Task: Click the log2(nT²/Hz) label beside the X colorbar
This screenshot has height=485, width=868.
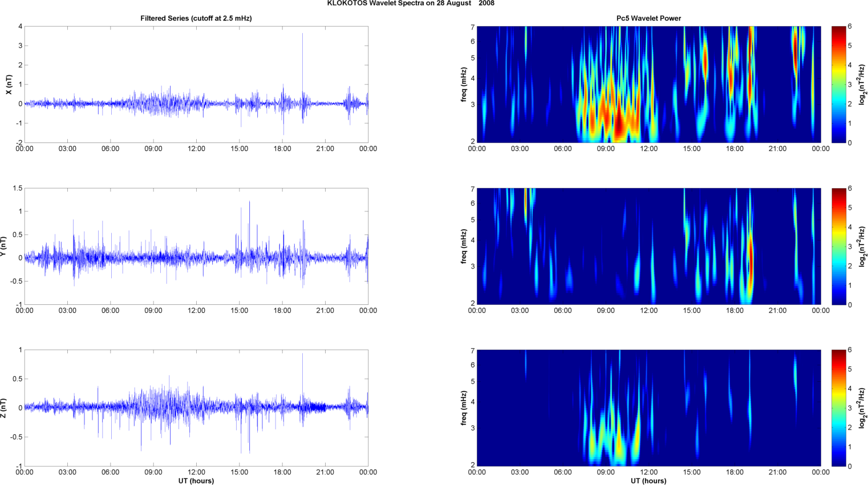Action: [862, 84]
